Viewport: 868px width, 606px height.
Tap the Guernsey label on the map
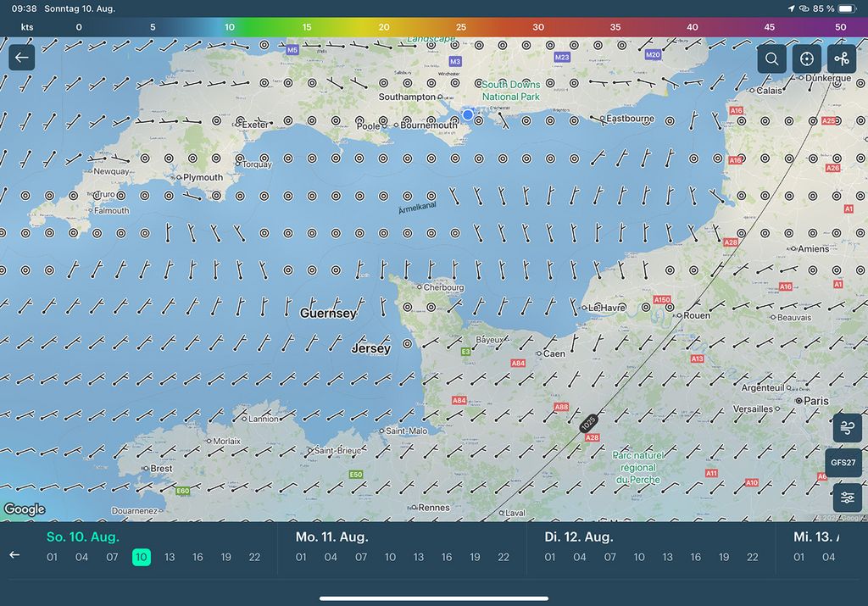coord(328,314)
